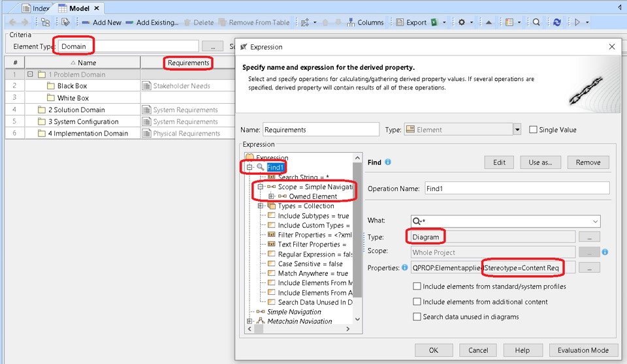Sort by the Name column header
The image size is (627, 364).
pos(83,63)
